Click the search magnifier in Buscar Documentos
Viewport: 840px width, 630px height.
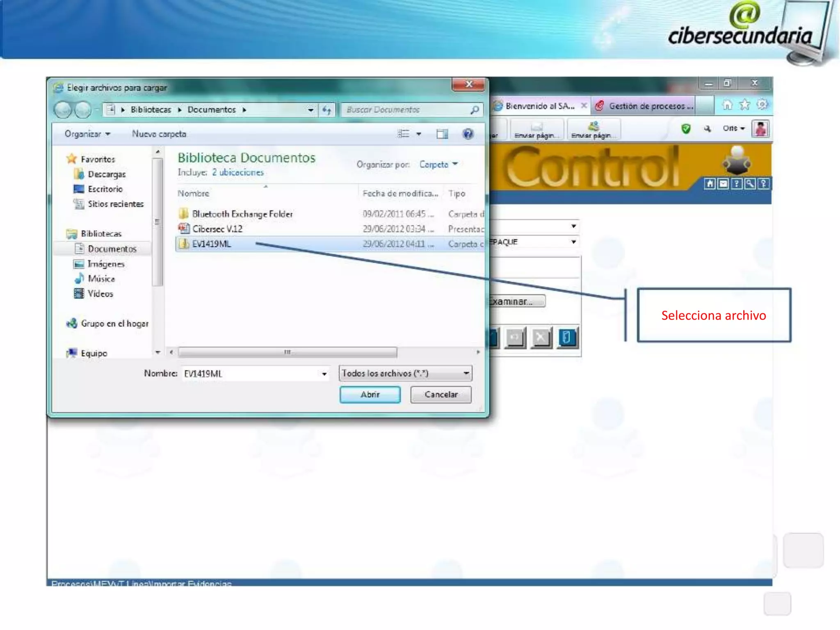[x=475, y=110]
